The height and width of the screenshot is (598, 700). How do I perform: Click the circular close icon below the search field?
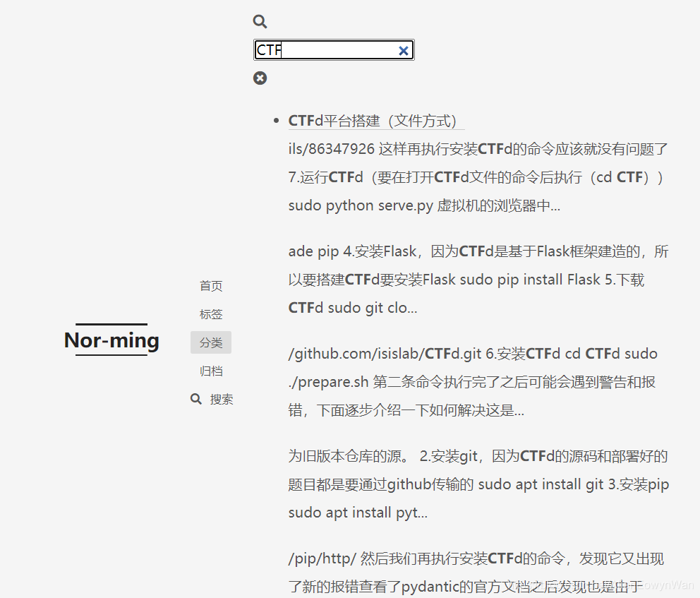[x=260, y=78]
